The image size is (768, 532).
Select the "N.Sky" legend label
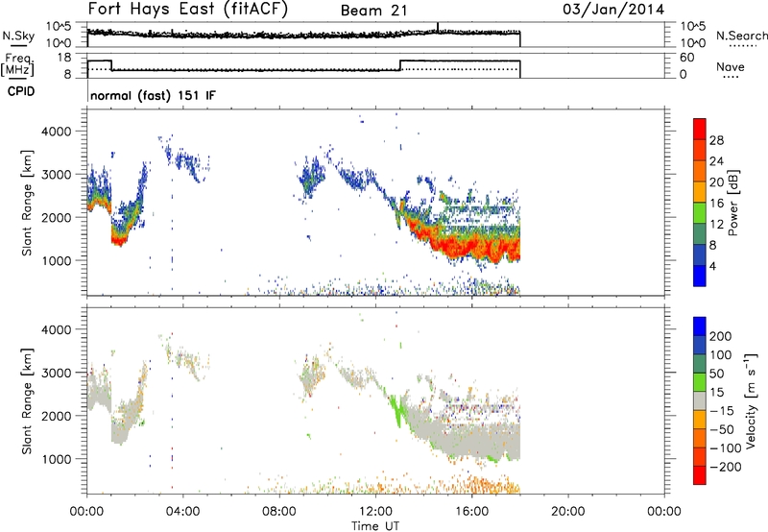(18, 36)
